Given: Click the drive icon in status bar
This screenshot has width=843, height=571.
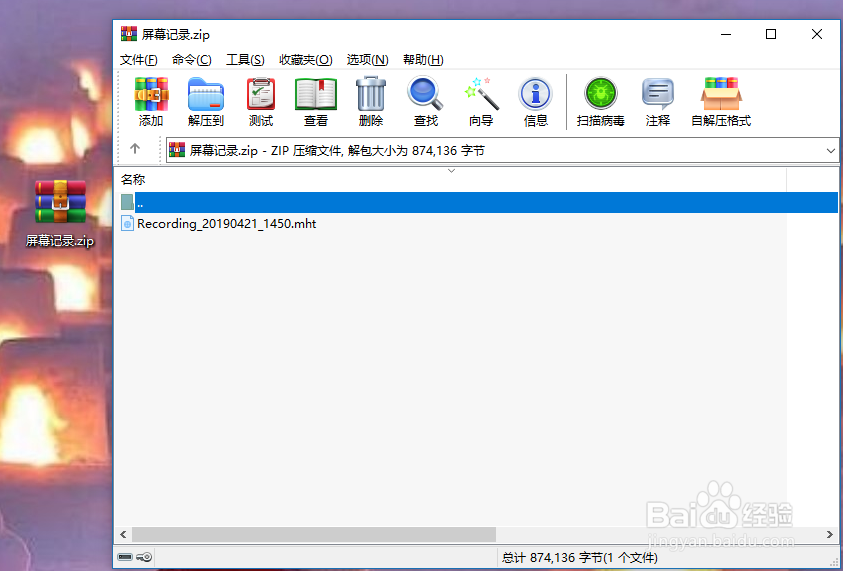Looking at the screenshot, I should 125,557.
